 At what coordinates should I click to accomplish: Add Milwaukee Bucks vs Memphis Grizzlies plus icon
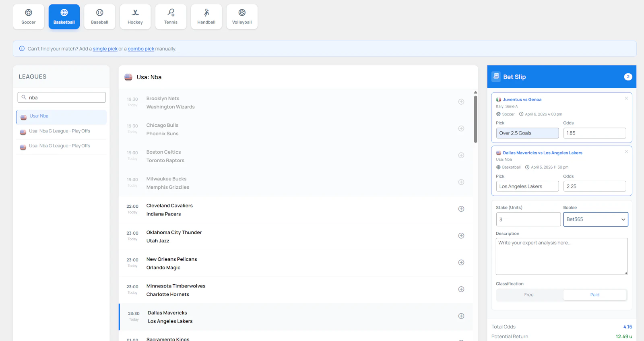pos(461,182)
